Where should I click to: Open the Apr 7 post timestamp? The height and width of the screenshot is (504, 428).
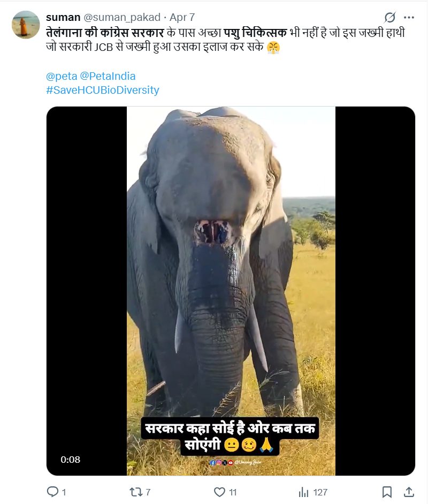pyautogui.click(x=182, y=17)
